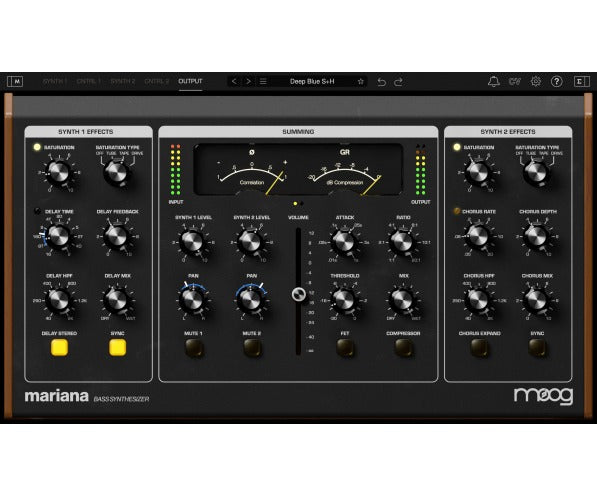
Task: Click the Synth 1 Level knob
Action: (x=193, y=242)
